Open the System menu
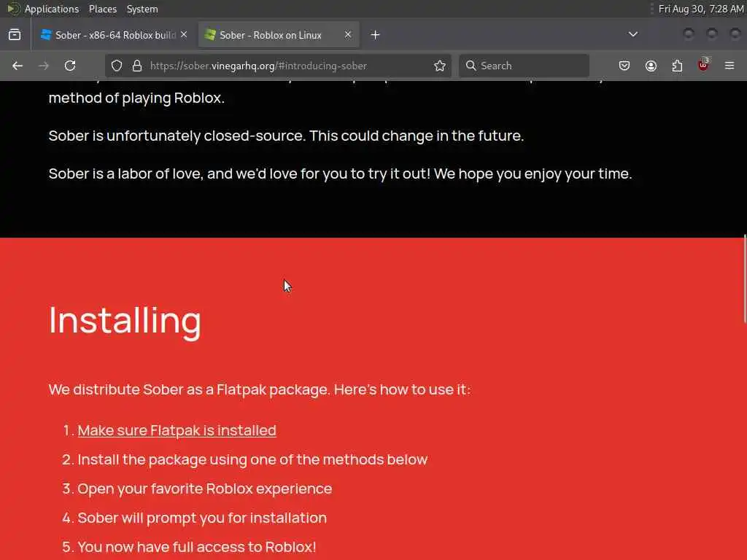The height and width of the screenshot is (560, 747). 142,9
